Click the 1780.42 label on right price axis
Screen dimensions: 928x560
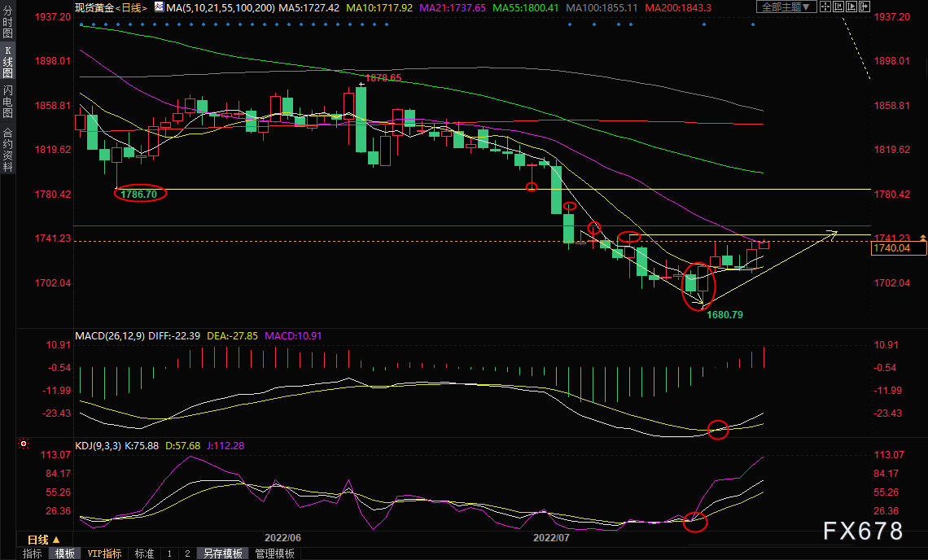(892, 195)
